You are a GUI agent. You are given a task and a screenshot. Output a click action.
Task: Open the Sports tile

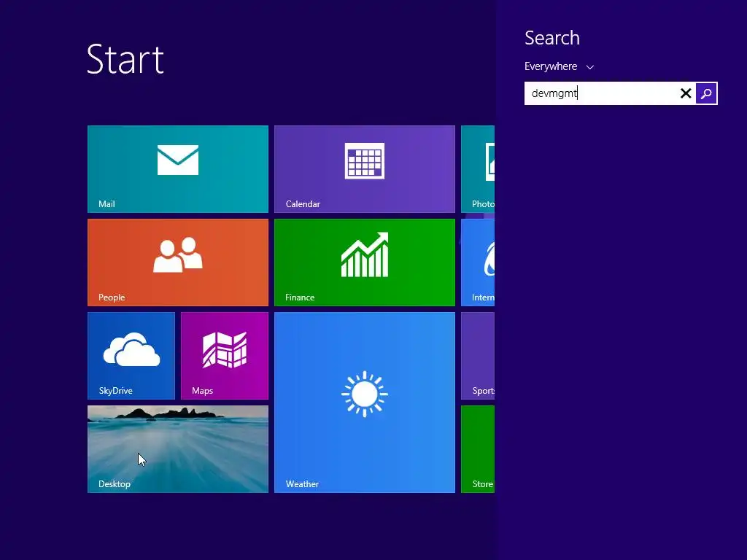pos(478,356)
